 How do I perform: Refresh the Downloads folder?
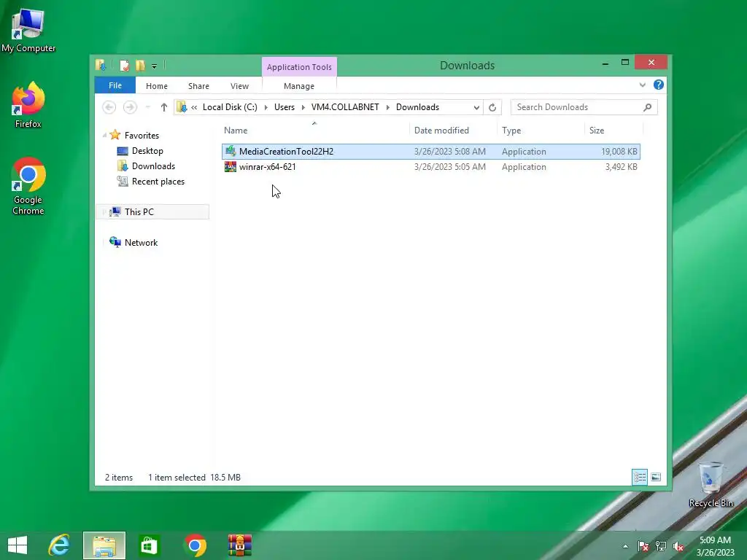point(492,108)
